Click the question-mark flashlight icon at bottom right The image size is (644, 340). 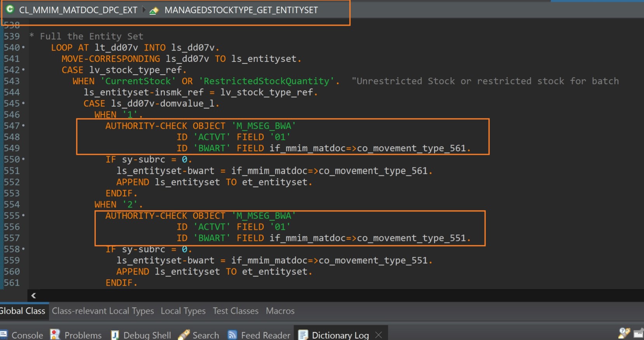624,333
